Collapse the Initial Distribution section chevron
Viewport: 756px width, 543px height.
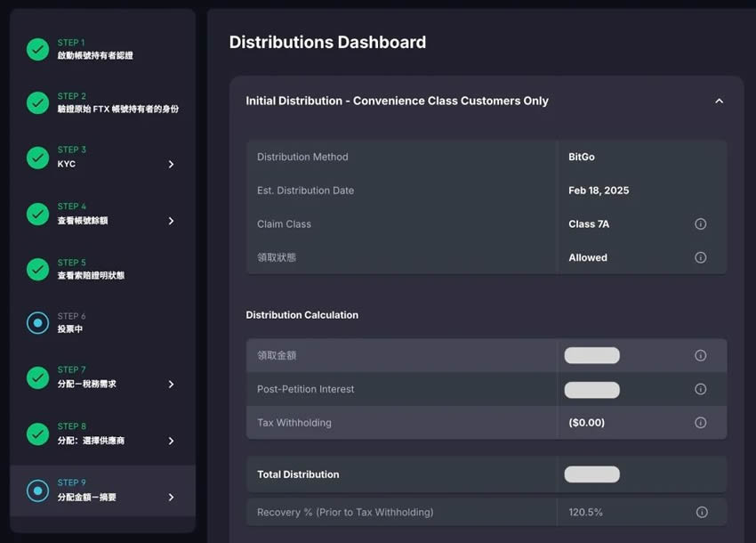tap(720, 101)
